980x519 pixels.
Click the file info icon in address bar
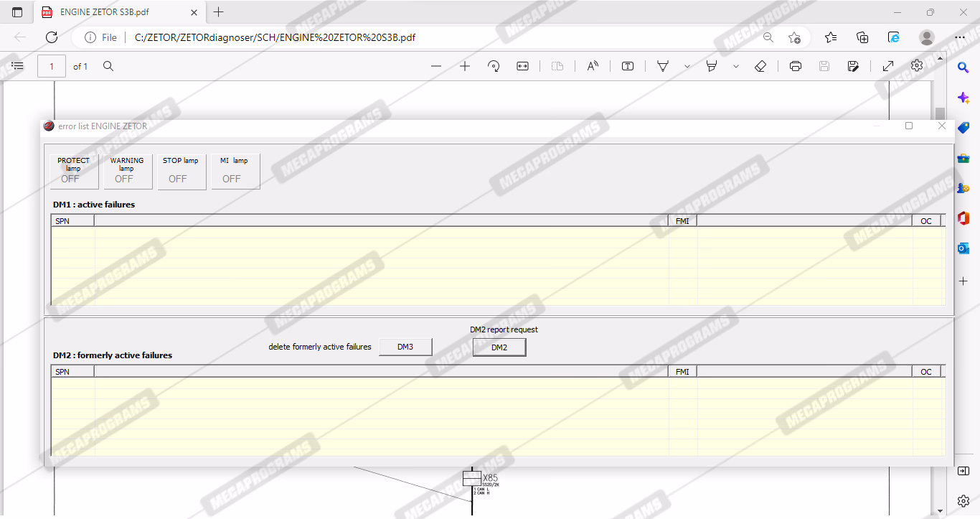click(90, 37)
